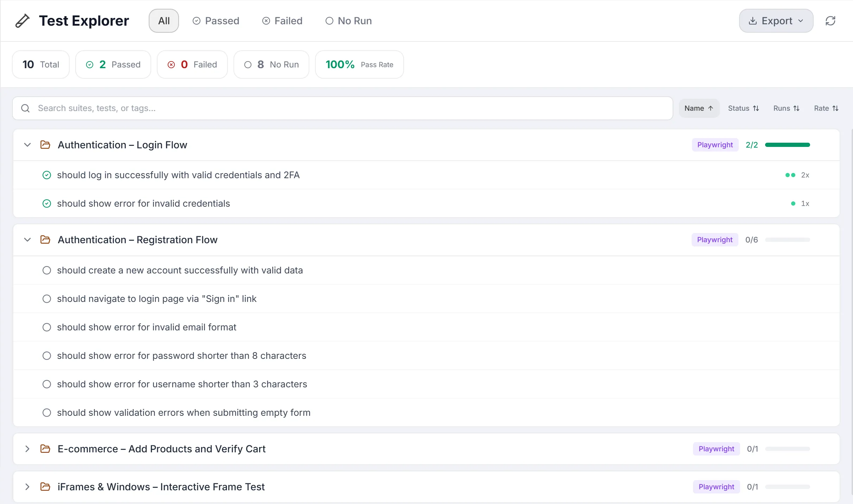Open test 'should show error for password shorter than 8 characters'
Viewport: 853px width, 504px height.
coord(426,356)
